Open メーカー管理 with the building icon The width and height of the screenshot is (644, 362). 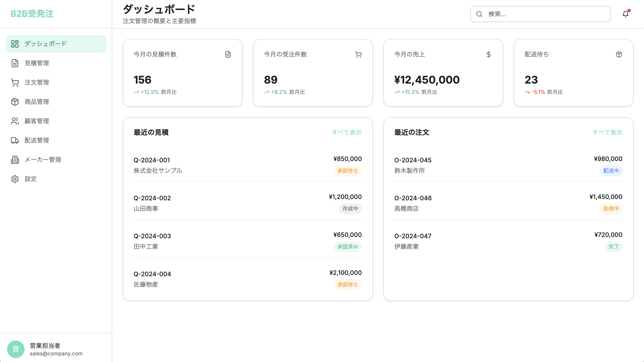(15, 160)
